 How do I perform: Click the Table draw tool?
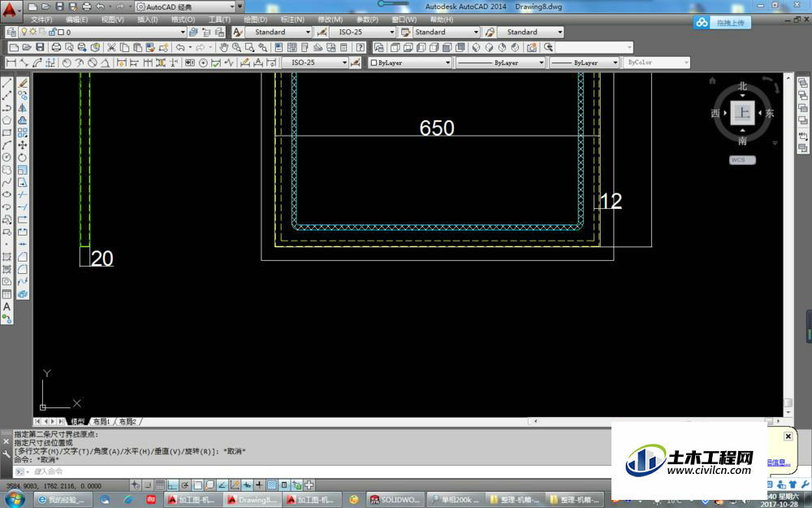tap(6, 294)
